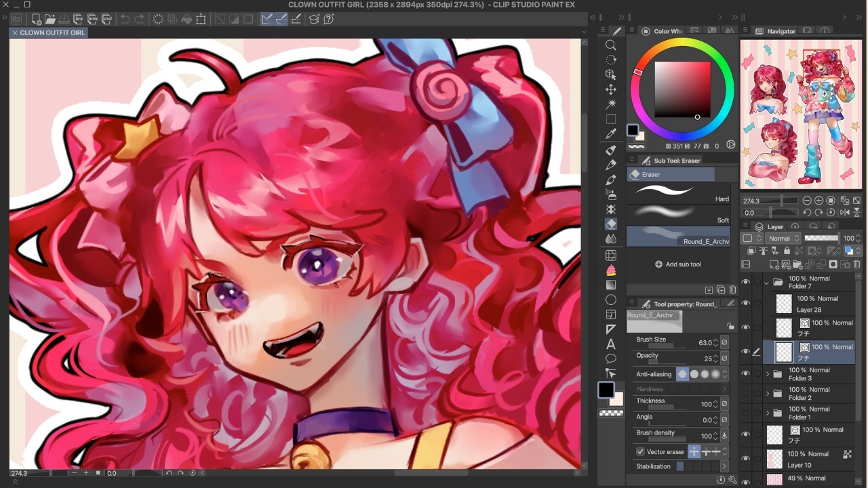The image size is (868, 488).
Task: Collapse Folder 7 in layer list
Action: 767,282
